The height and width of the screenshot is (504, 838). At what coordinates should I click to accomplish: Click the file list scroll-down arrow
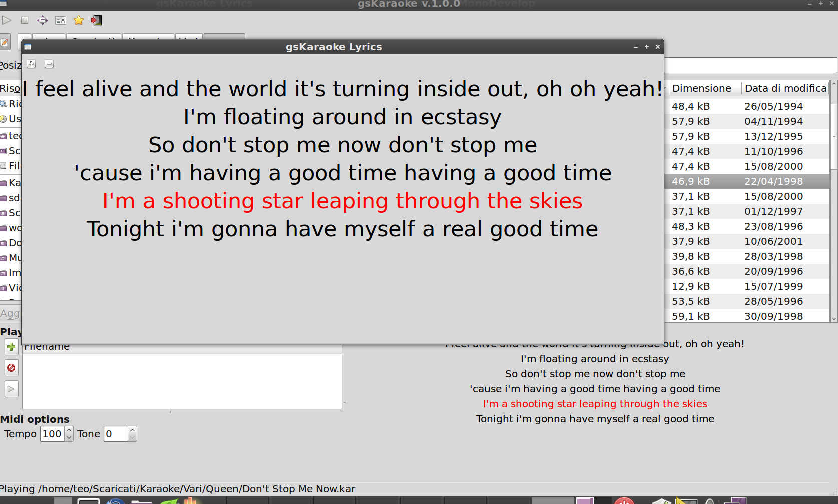point(834,318)
